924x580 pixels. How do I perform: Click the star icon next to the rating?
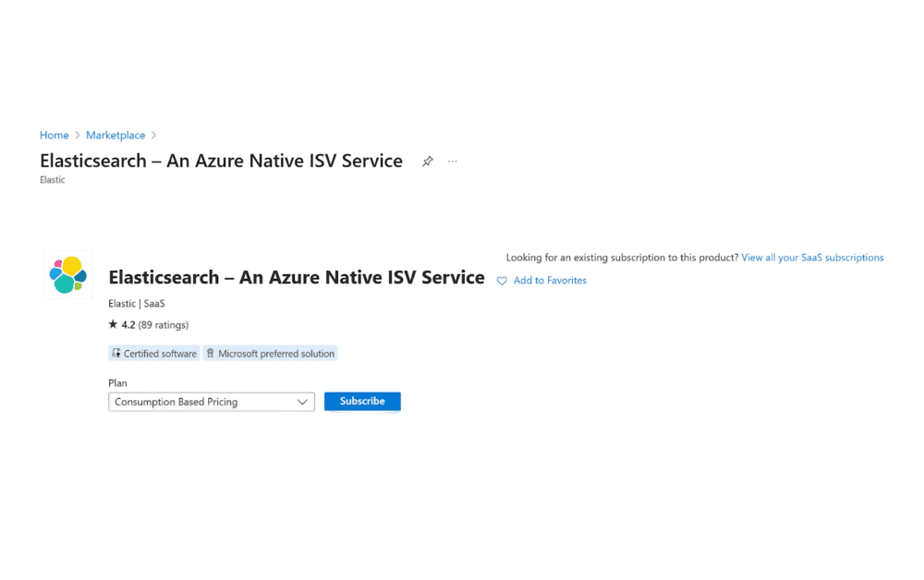[113, 324]
